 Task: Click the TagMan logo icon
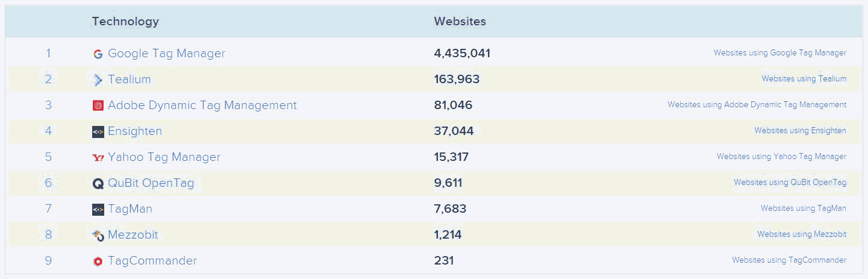(x=98, y=210)
